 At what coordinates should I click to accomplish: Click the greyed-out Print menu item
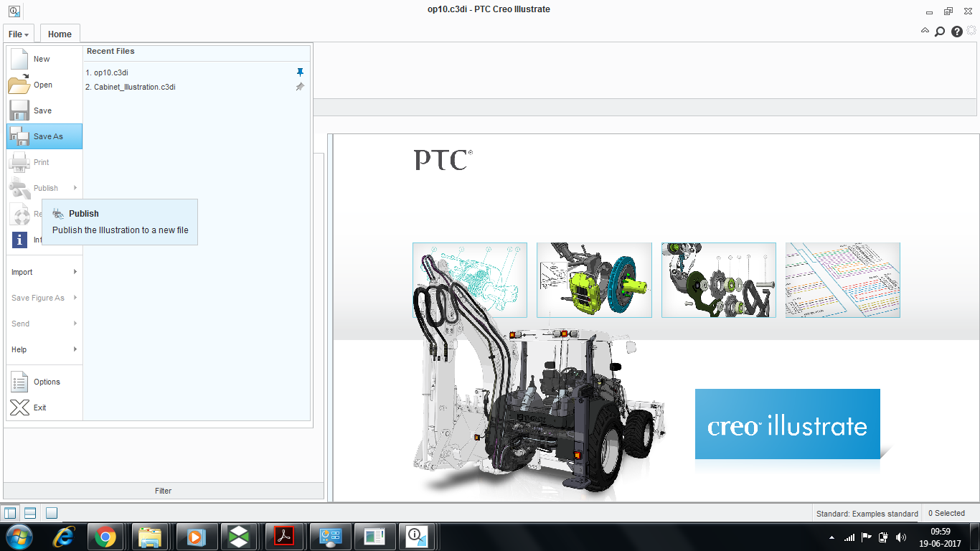pos(44,162)
